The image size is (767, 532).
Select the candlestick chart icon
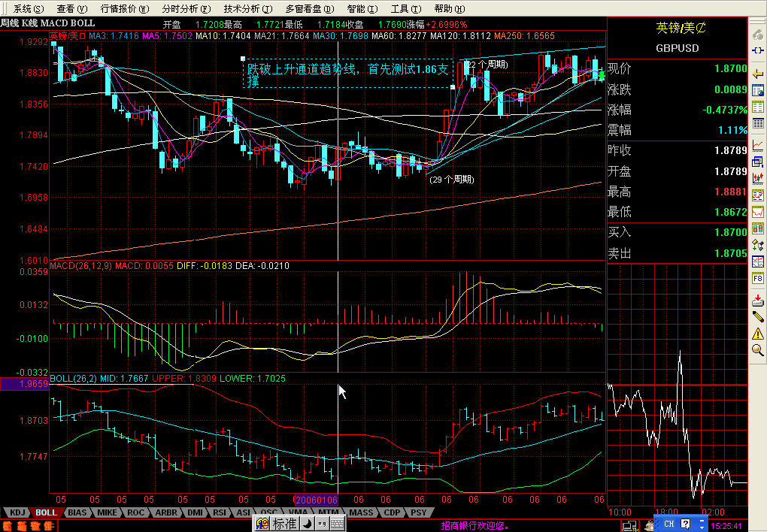point(758,179)
